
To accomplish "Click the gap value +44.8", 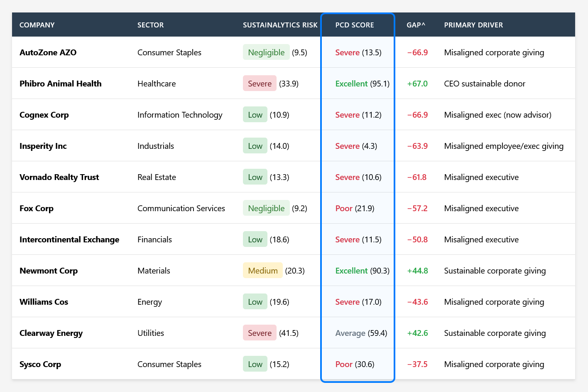I will pos(417,271).
